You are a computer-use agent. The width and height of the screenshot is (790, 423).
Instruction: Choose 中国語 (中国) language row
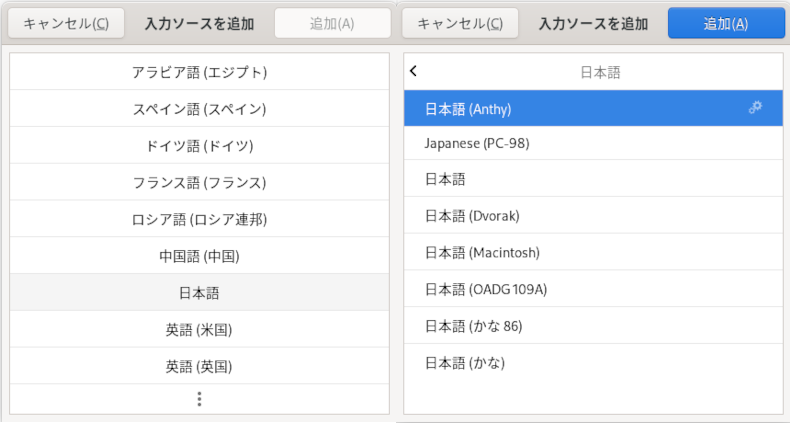tap(200, 255)
